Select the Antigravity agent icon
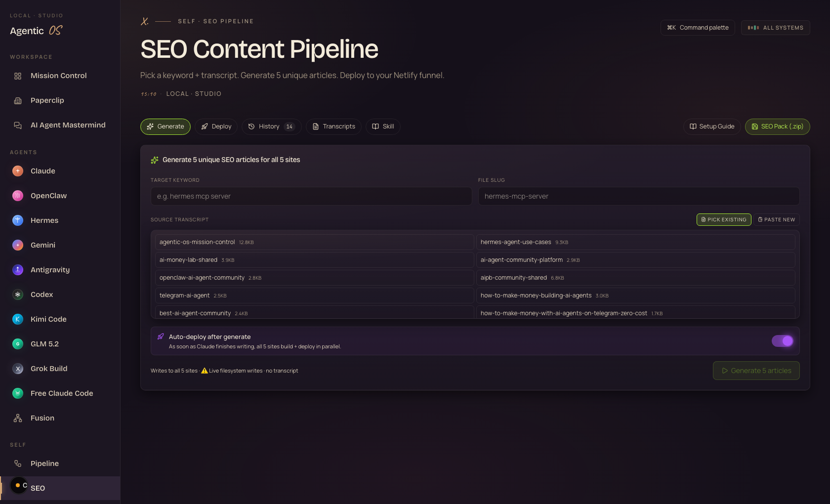 click(18, 270)
